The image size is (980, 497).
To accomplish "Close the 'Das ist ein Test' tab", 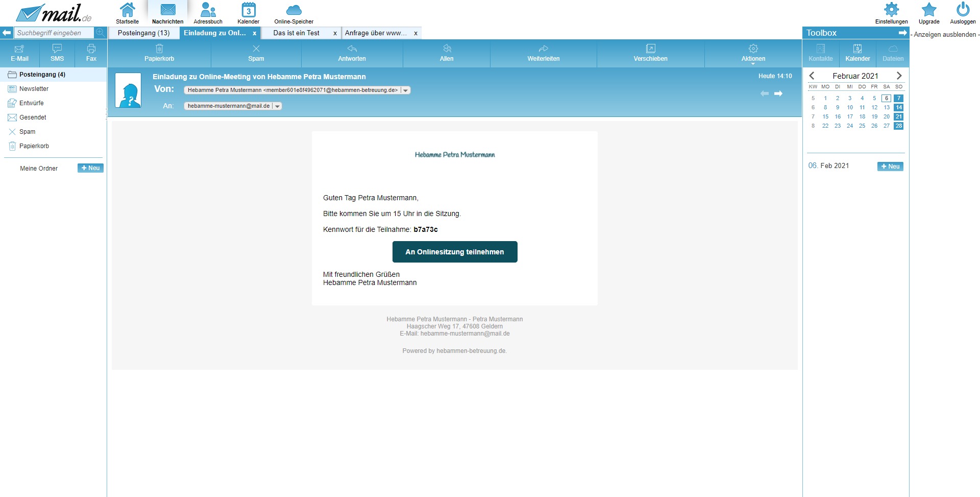I will tap(335, 33).
